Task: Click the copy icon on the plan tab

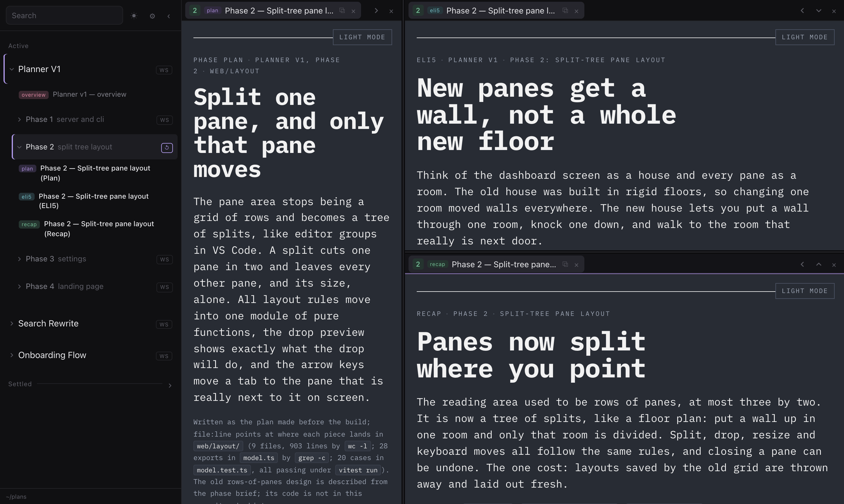Action: [x=342, y=11]
